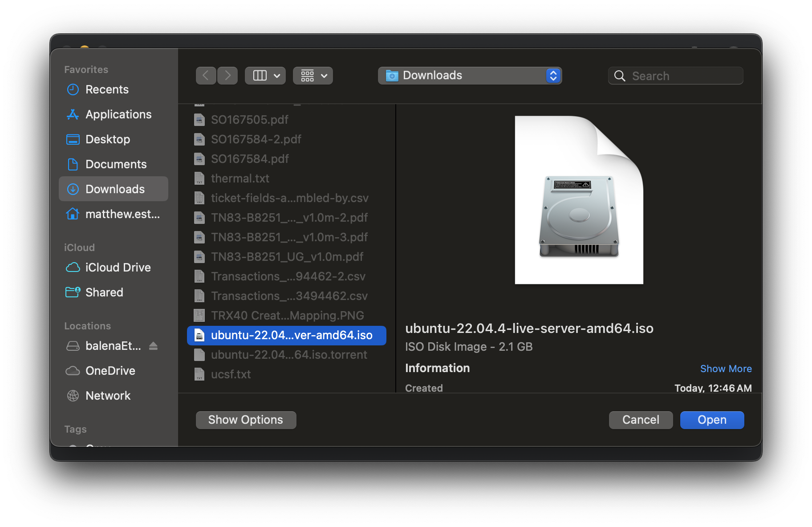Click the forward navigation arrow
Image resolution: width=812 pixels, height=527 pixels.
point(227,76)
